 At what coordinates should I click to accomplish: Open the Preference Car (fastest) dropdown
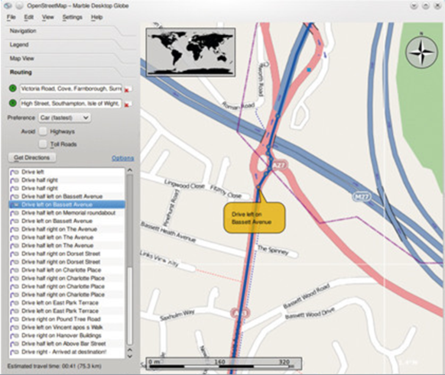click(65, 118)
